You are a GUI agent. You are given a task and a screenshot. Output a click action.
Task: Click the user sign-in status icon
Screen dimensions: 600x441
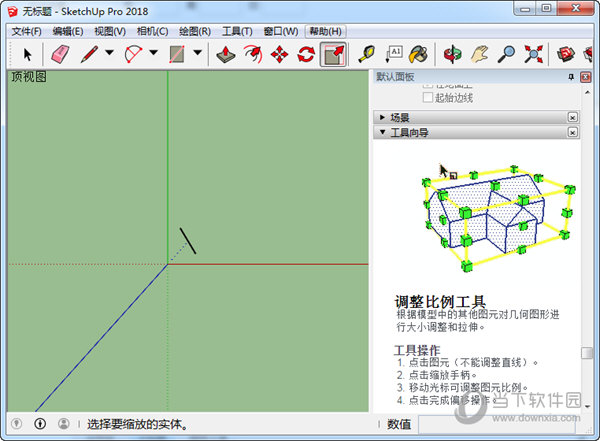click(64, 423)
